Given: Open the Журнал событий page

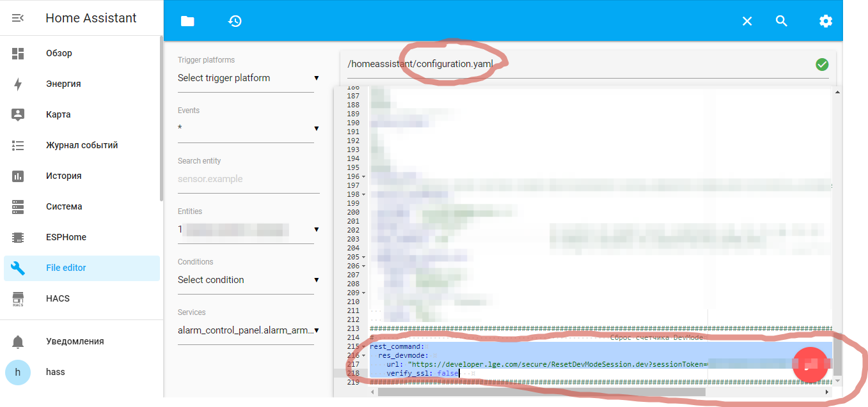Looking at the screenshot, I should [81, 145].
